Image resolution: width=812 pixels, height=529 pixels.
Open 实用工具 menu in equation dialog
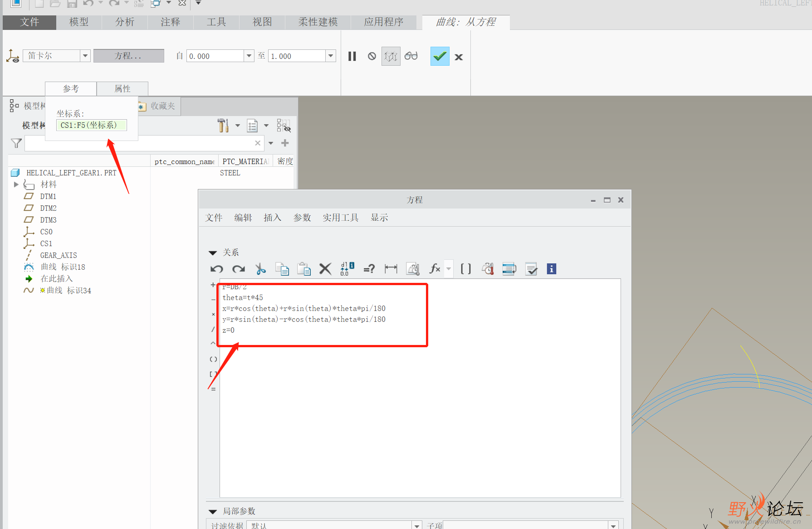tap(341, 218)
